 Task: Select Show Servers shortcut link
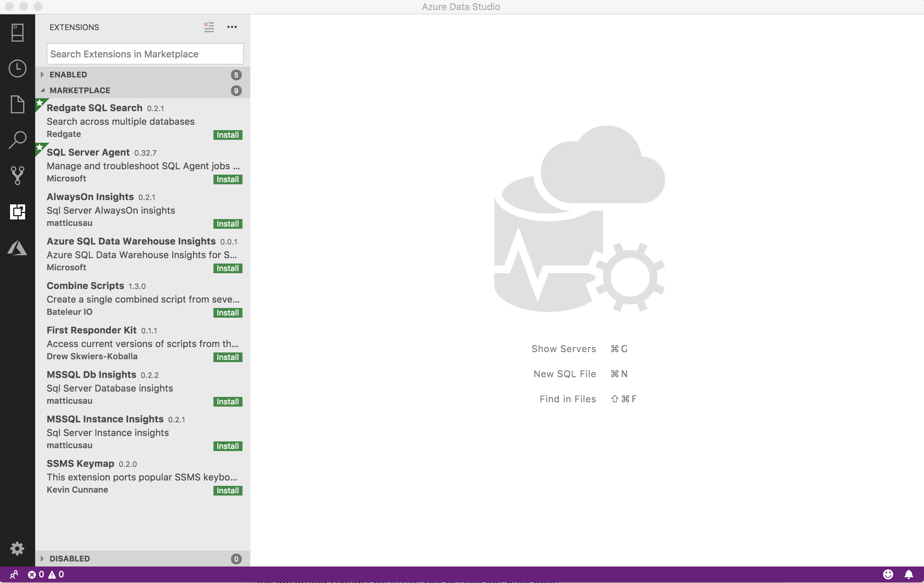coord(564,348)
